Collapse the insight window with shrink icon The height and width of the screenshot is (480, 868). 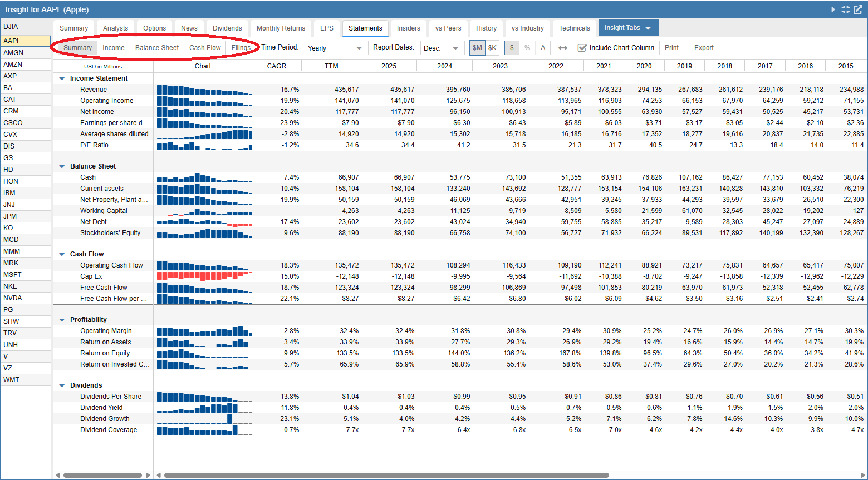pos(846,9)
